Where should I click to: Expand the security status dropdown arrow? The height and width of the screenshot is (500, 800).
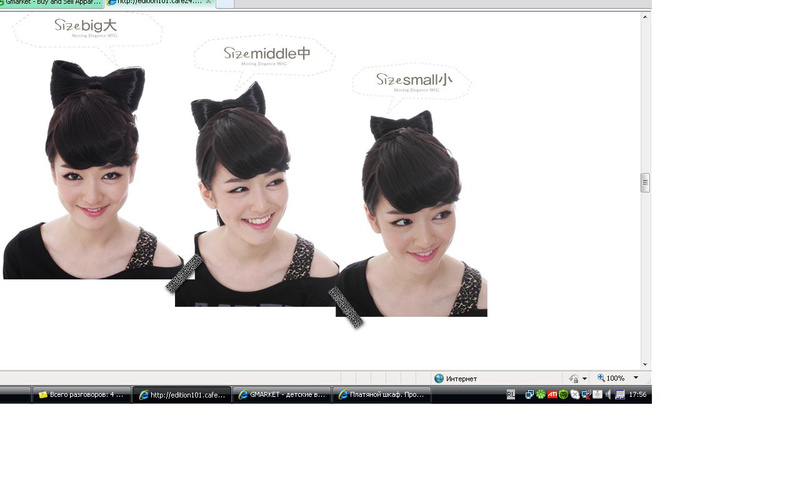[x=585, y=379]
